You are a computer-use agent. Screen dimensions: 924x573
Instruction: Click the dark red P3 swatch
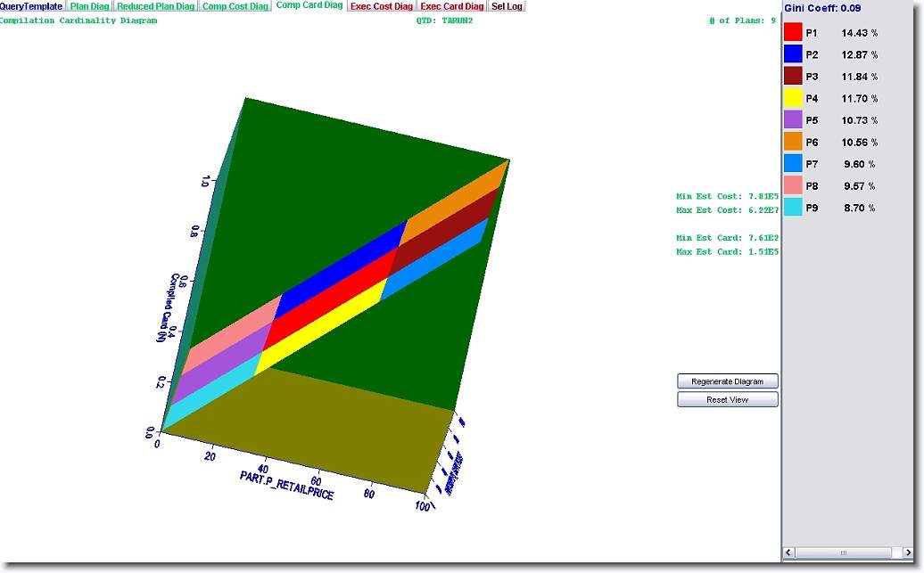click(793, 77)
